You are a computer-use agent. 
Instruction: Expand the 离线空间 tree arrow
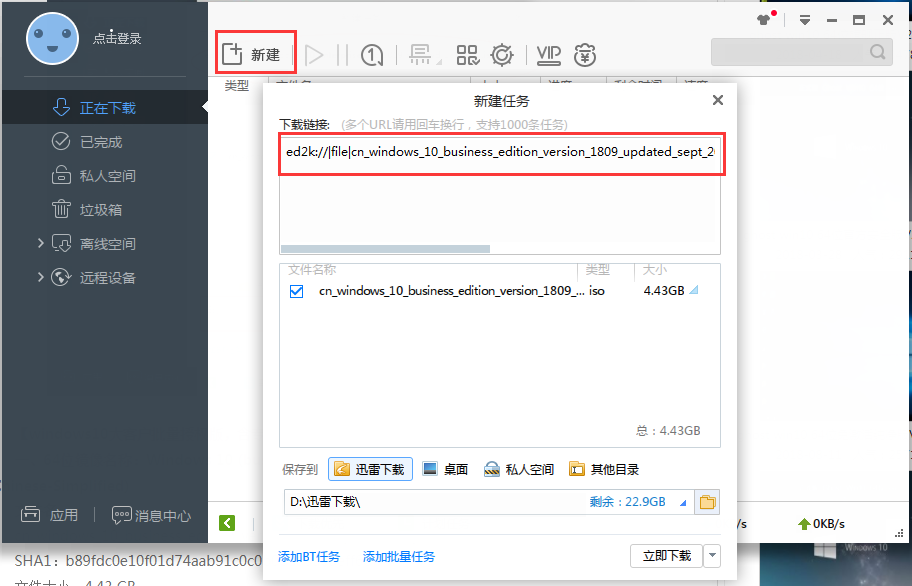pyautogui.click(x=40, y=243)
